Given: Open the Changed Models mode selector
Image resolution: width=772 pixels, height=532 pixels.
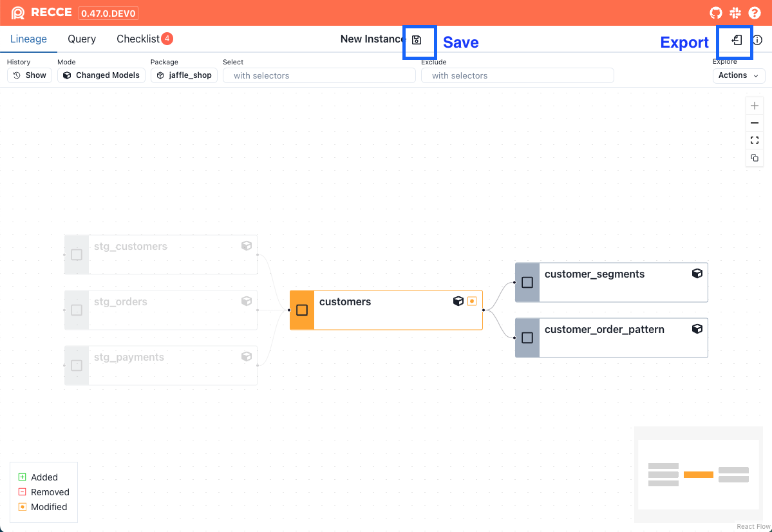Looking at the screenshot, I should (x=101, y=75).
